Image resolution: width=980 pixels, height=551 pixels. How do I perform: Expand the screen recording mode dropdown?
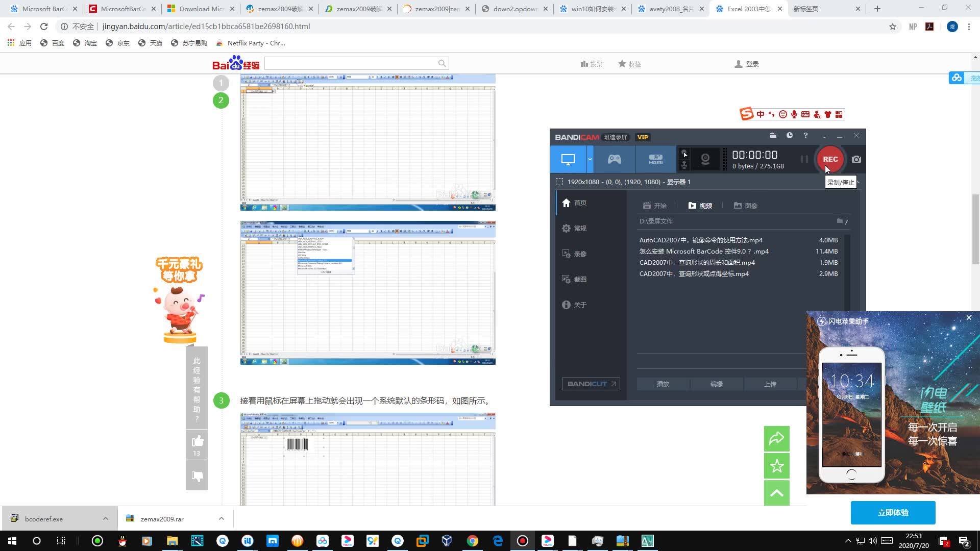pos(590,159)
